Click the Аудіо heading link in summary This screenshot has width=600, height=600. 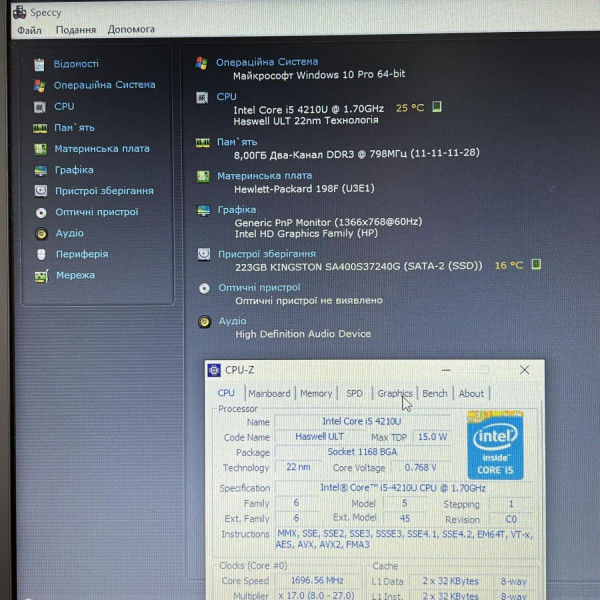point(232,321)
